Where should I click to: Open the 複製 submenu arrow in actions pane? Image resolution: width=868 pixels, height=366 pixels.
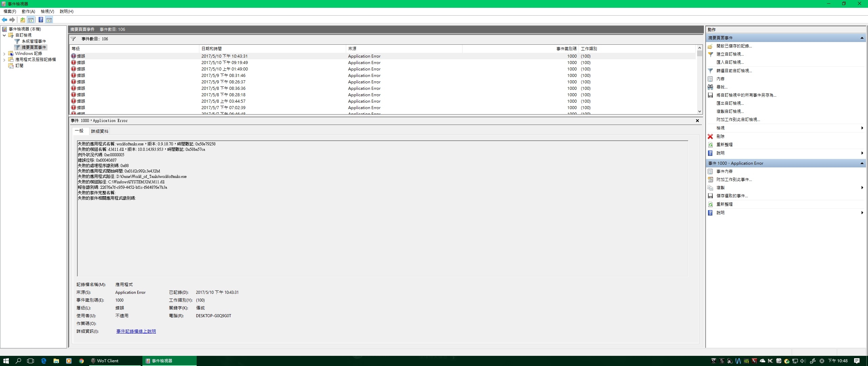(862, 188)
